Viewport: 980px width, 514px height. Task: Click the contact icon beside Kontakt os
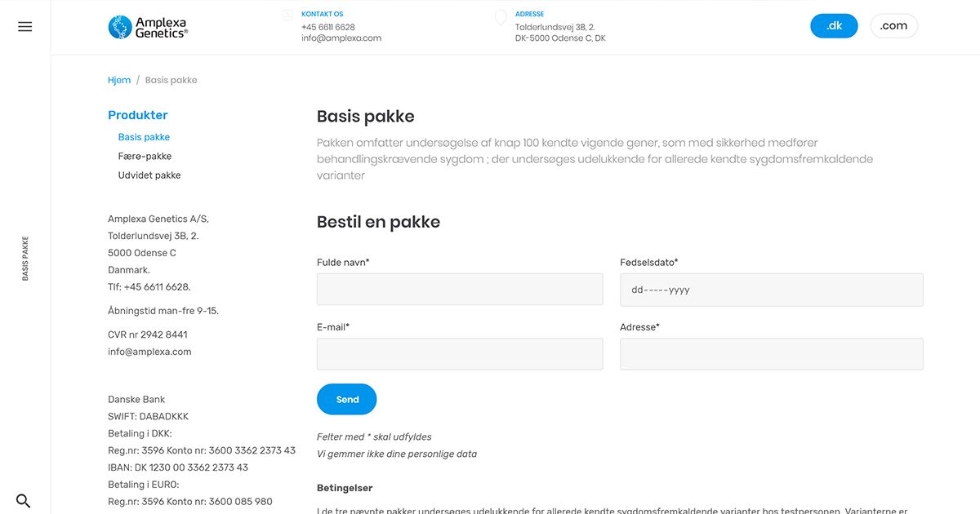click(287, 15)
